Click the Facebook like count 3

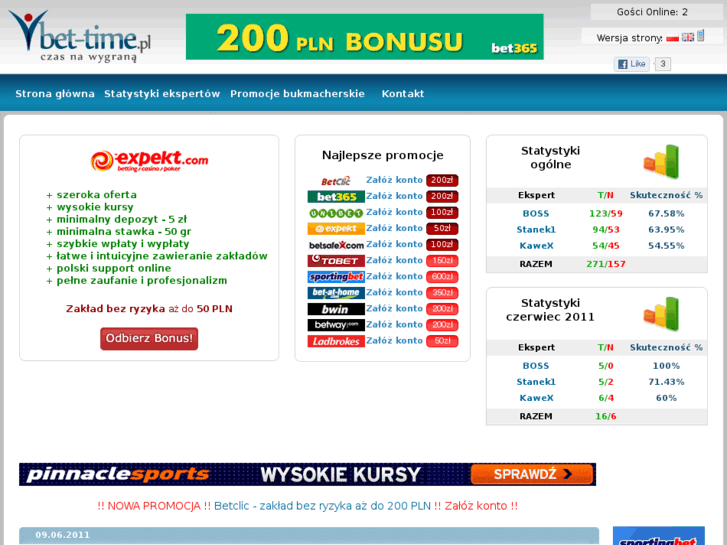pos(663,64)
